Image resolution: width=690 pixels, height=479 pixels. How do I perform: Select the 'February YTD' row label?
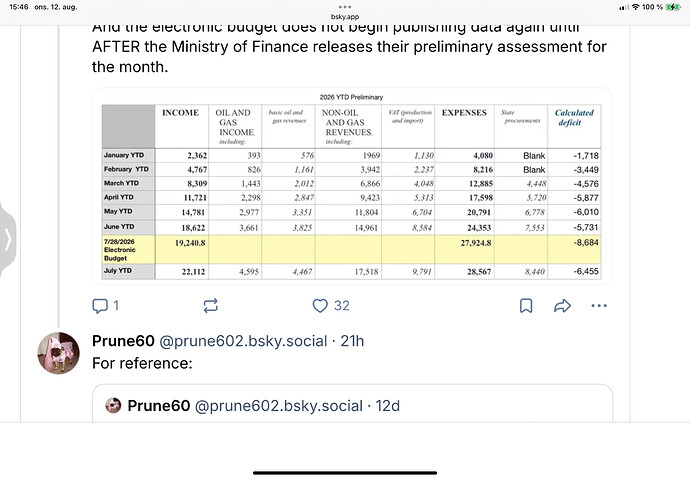126,169
